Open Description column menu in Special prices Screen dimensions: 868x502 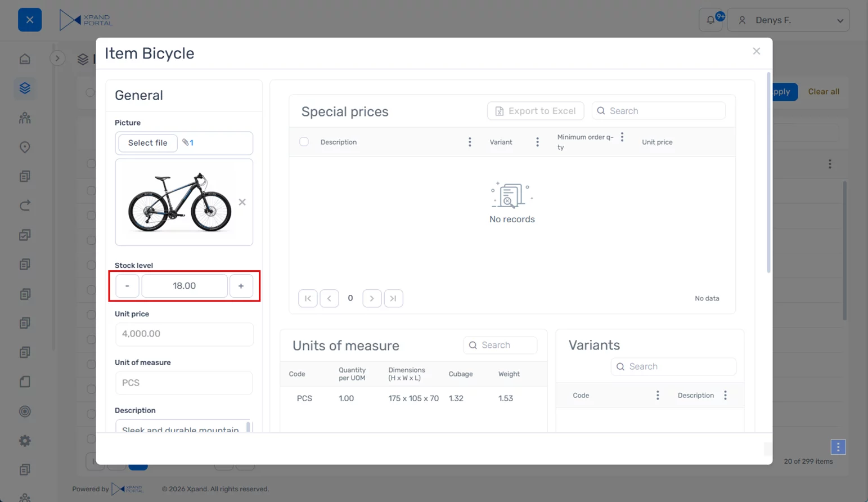470,142
